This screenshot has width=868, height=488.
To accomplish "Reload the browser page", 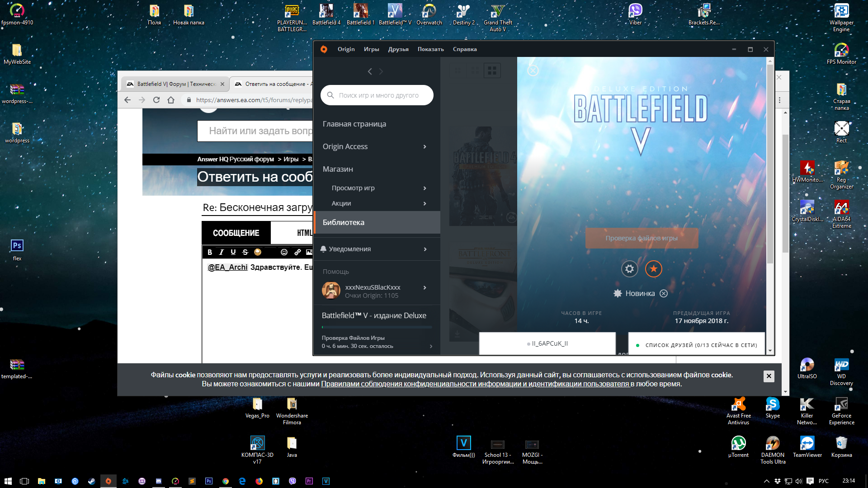I will point(156,100).
